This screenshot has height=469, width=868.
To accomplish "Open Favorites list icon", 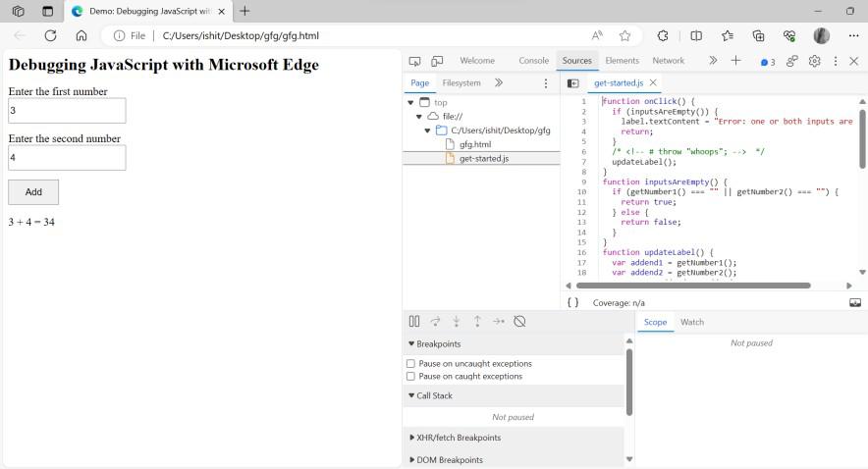I will (x=728, y=36).
